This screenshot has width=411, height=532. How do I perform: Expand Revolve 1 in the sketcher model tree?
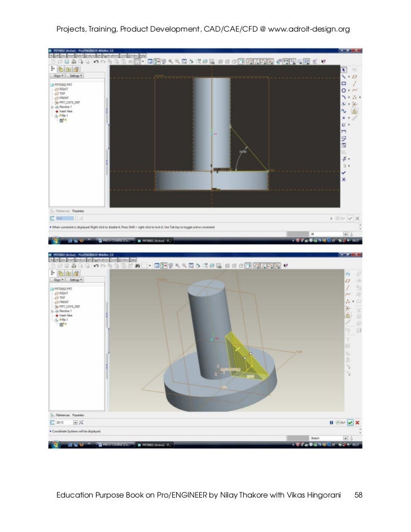(53, 107)
